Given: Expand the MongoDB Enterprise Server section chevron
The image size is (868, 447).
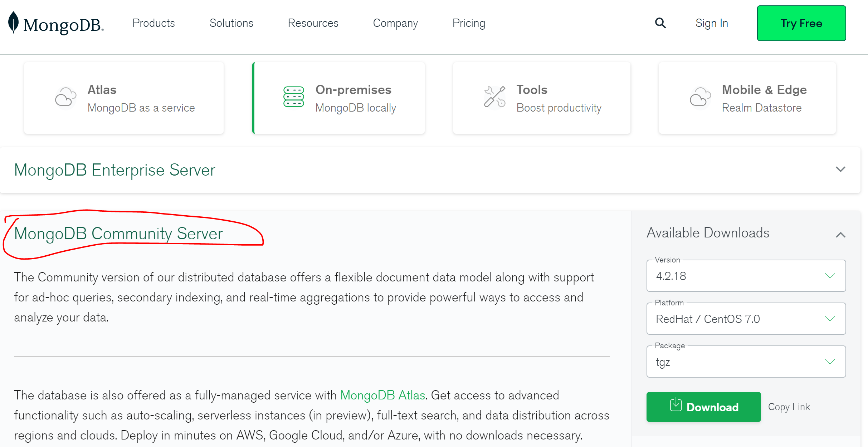Looking at the screenshot, I should [x=840, y=169].
